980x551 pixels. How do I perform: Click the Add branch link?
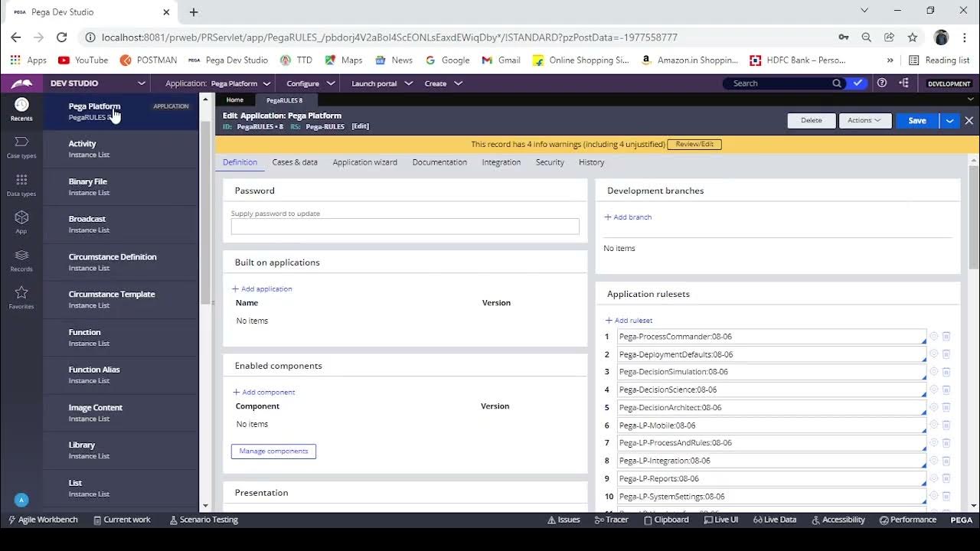(628, 217)
